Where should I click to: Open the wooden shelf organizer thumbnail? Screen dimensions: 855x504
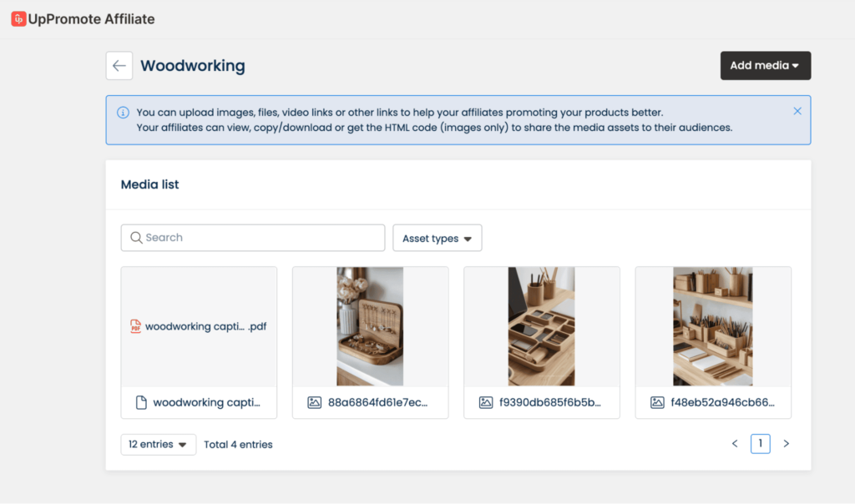click(713, 326)
